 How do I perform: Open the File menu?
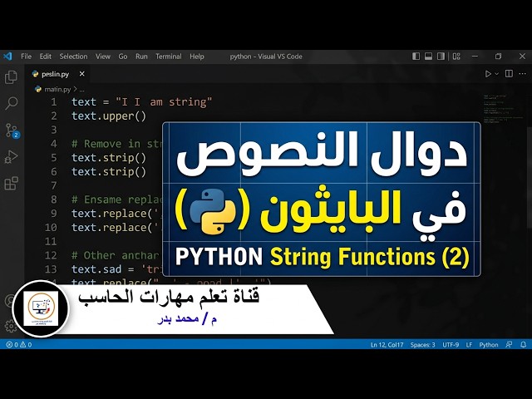(26, 57)
